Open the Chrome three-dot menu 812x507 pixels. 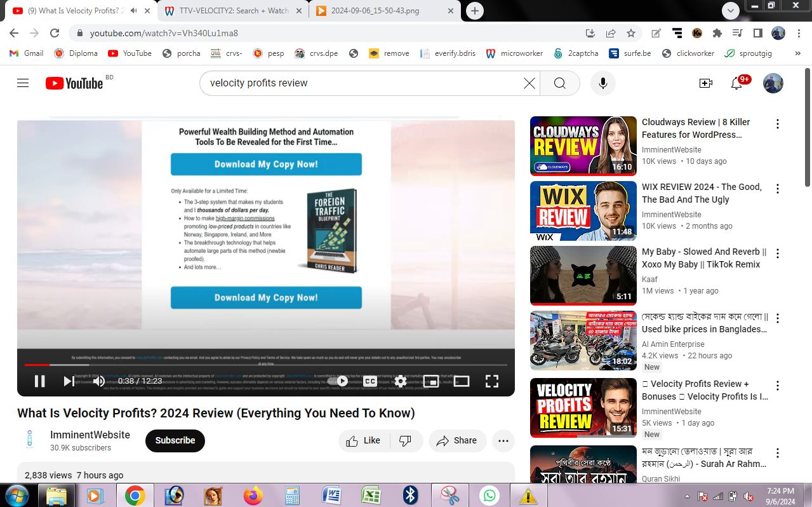coord(799,33)
